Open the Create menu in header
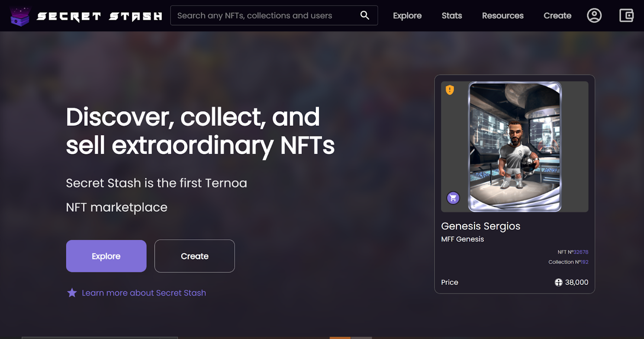 [558, 16]
